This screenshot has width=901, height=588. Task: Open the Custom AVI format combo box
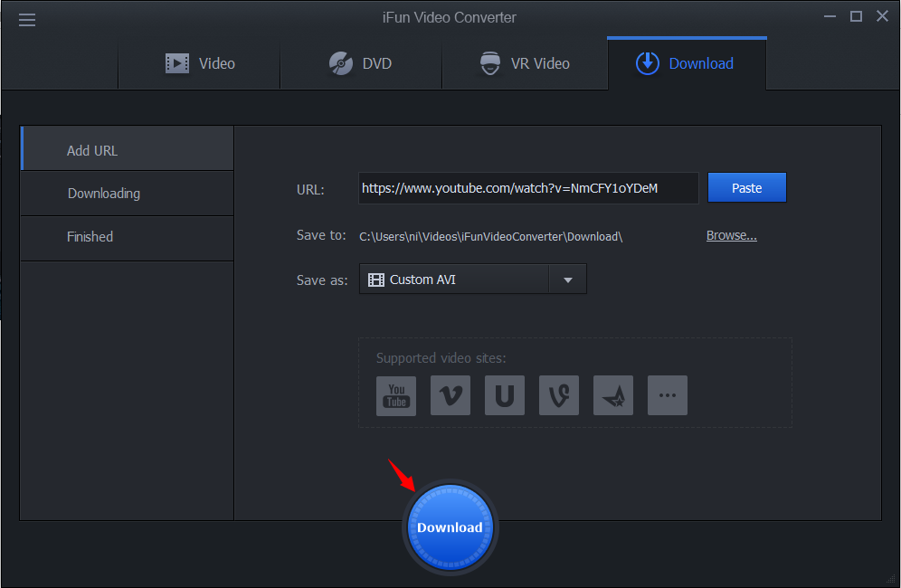(472, 280)
